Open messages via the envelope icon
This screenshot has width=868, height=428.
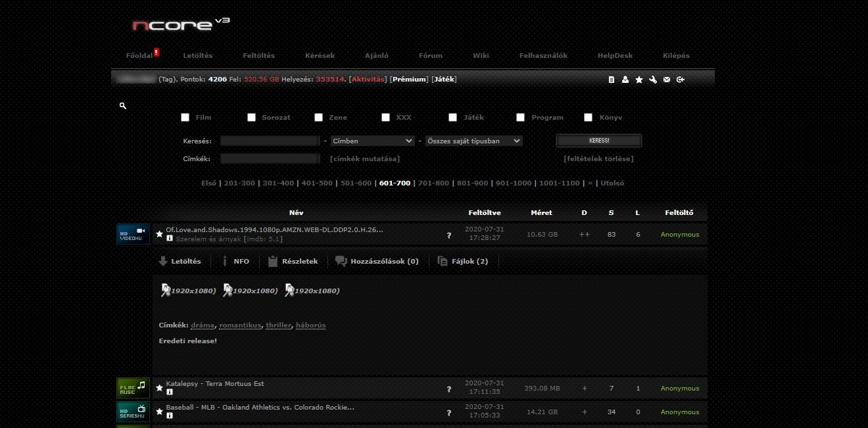(x=667, y=80)
